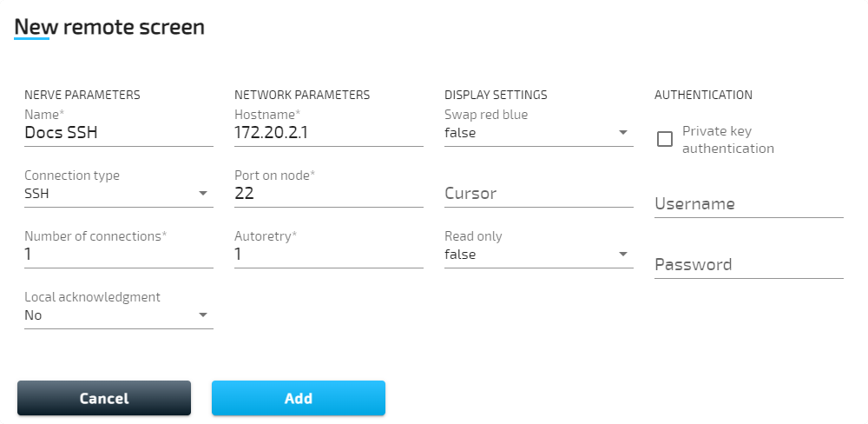Click the DISPLAY SETTINGS section heading

click(x=496, y=95)
